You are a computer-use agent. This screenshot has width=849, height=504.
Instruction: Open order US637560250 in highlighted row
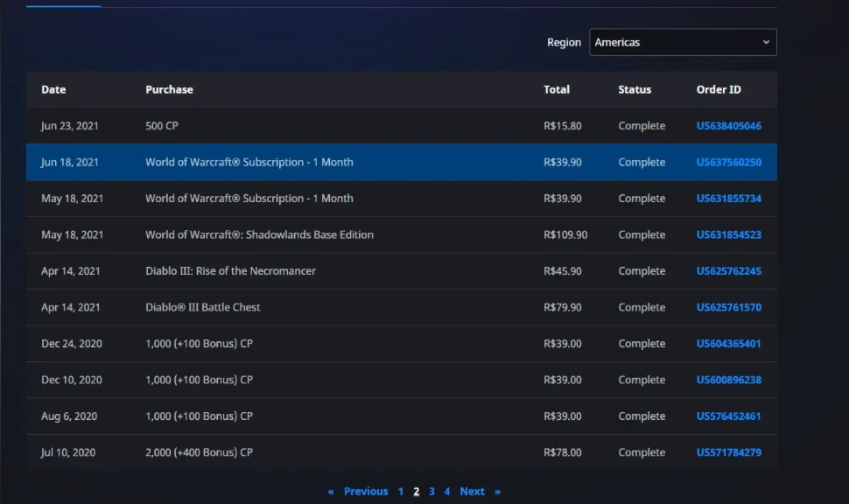pyautogui.click(x=729, y=162)
